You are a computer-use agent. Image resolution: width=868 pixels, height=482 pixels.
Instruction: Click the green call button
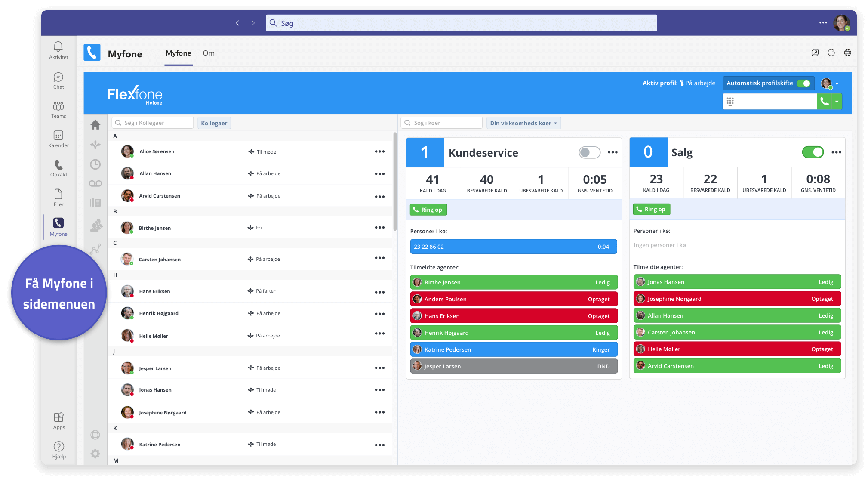tap(824, 102)
